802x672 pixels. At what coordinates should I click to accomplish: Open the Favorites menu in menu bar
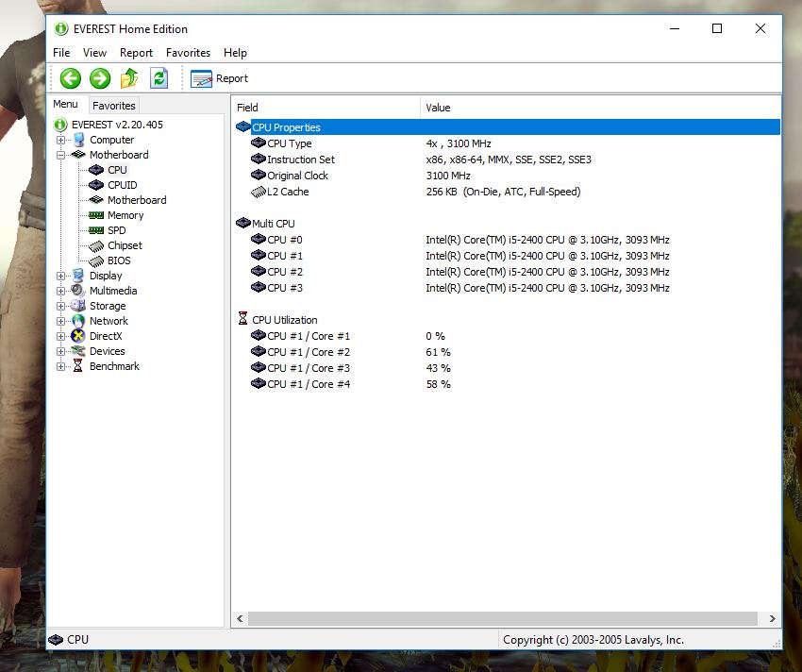[x=188, y=53]
